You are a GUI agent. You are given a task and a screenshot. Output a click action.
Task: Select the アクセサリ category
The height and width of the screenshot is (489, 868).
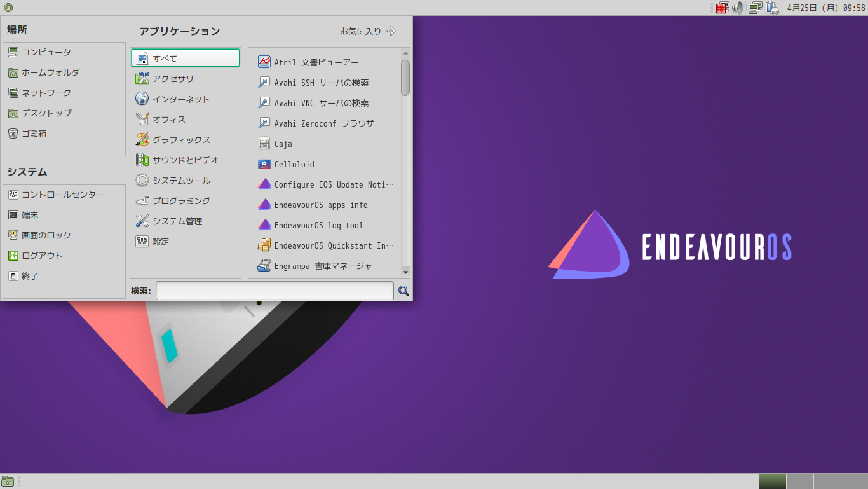pyautogui.click(x=186, y=79)
